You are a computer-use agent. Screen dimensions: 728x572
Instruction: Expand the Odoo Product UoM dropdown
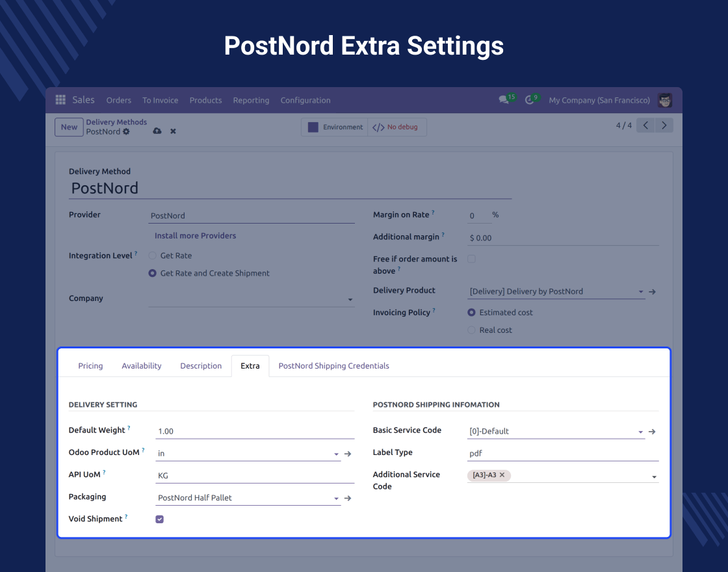pos(336,454)
